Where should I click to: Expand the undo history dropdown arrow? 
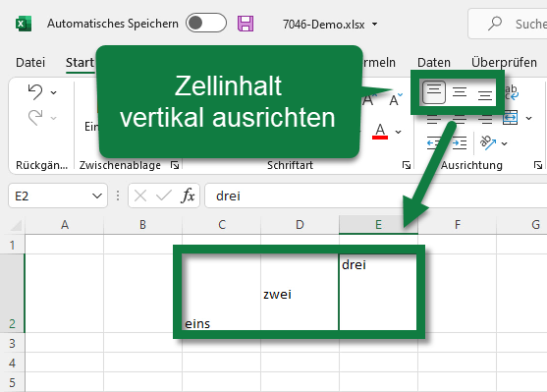coord(53,92)
